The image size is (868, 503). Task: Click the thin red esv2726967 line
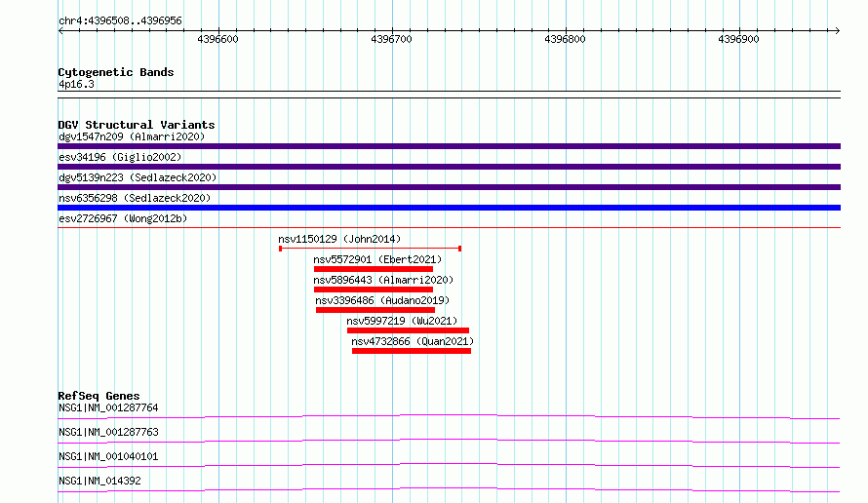(449, 227)
